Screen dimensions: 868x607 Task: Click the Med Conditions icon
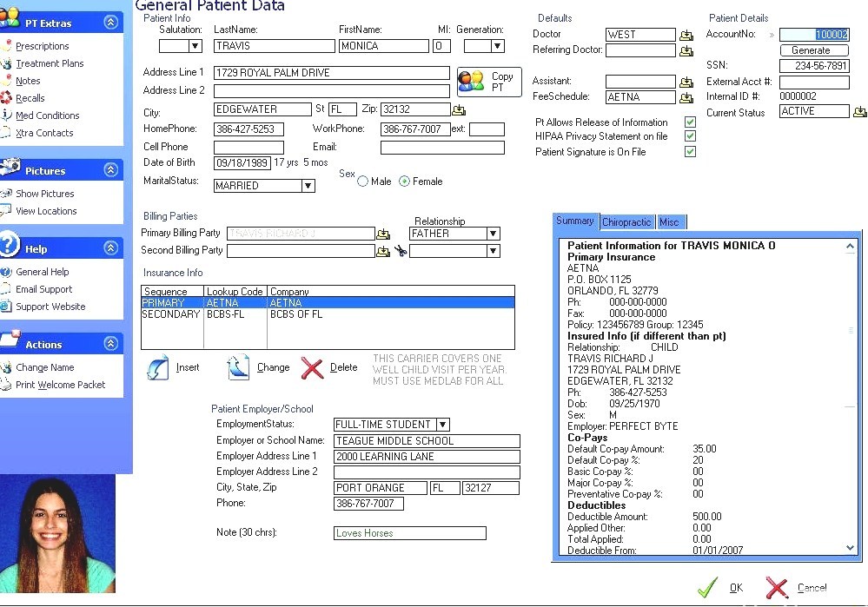6,115
